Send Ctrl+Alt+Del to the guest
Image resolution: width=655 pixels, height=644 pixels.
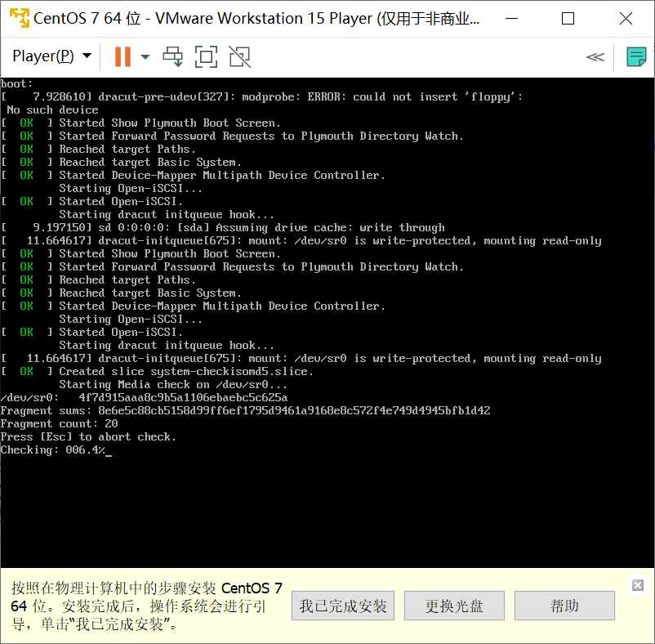(x=173, y=56)
